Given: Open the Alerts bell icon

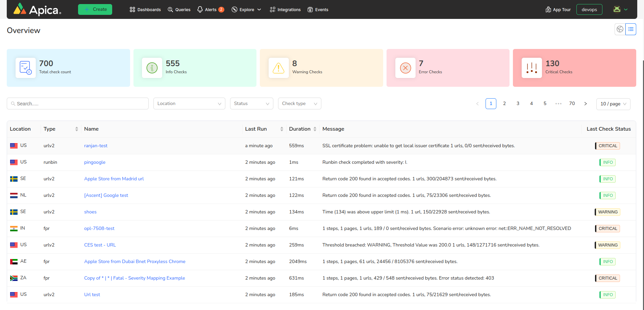Looking at the screenshot, I should (x=200, y=9).
